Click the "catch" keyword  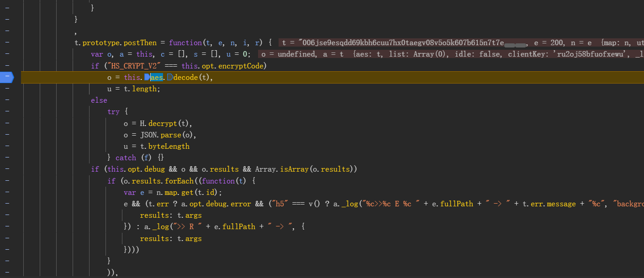coord(126,158)
